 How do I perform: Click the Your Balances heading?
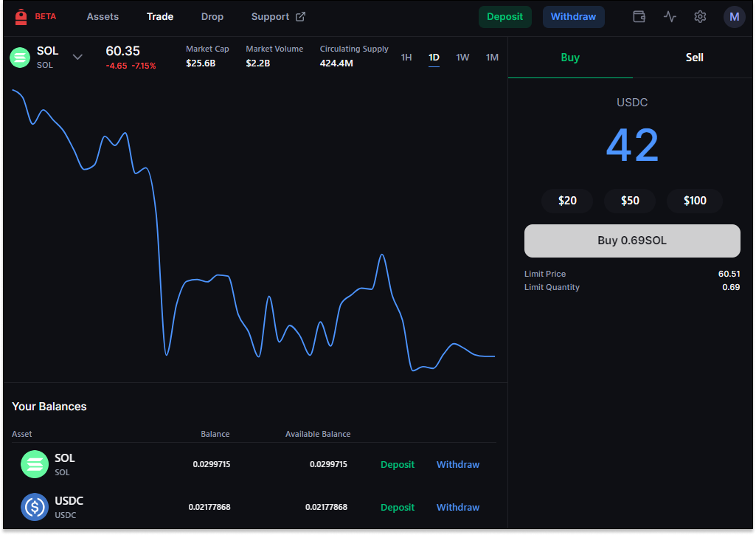(x=49, y=407)
